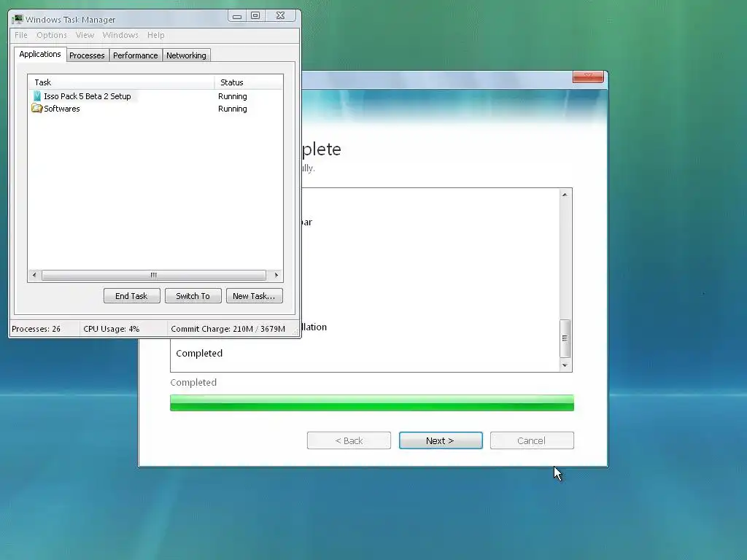Viewport: 747px width, 560px height.
Task: Select the Applications tab
Action: tap(40, 54)
